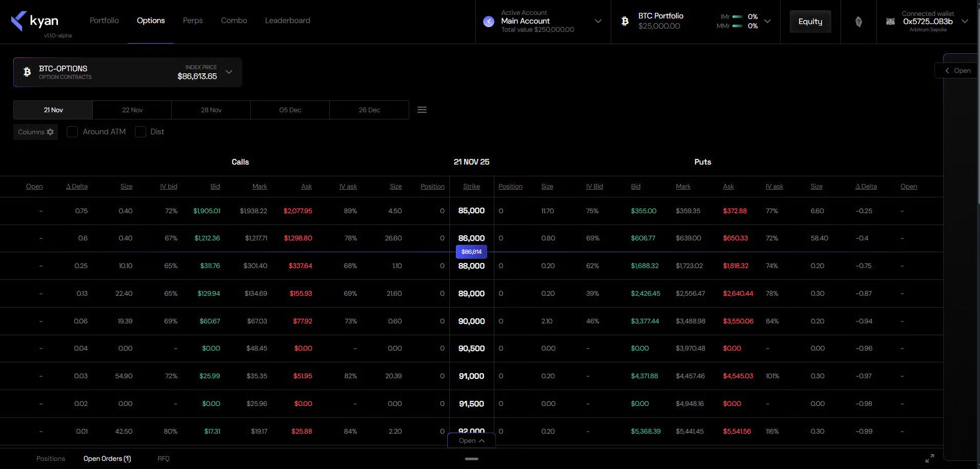Screen dimensions: 980x469
Task: Sort by the Strike column header
Action: tap(471, 186)
